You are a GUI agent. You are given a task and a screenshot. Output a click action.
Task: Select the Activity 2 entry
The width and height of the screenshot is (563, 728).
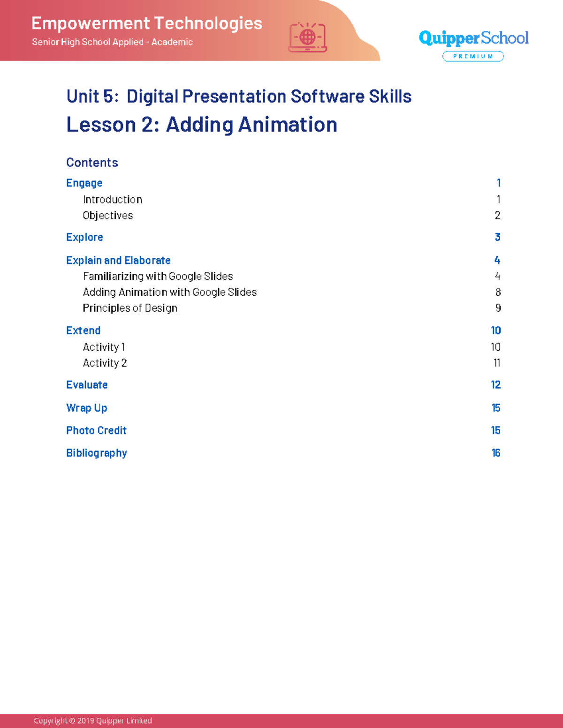tap(105, 363)
